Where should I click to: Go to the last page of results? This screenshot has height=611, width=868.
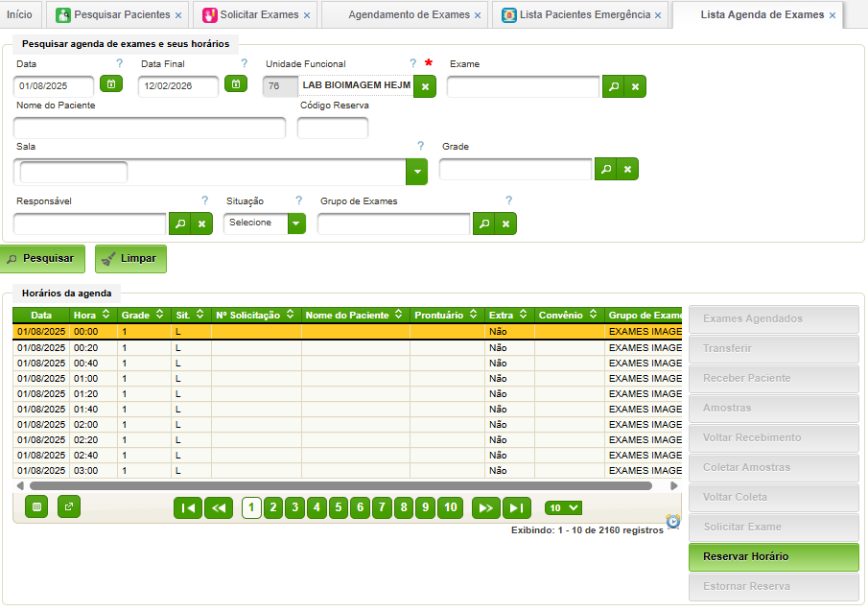pyautogui.click(x=516, y=507)
